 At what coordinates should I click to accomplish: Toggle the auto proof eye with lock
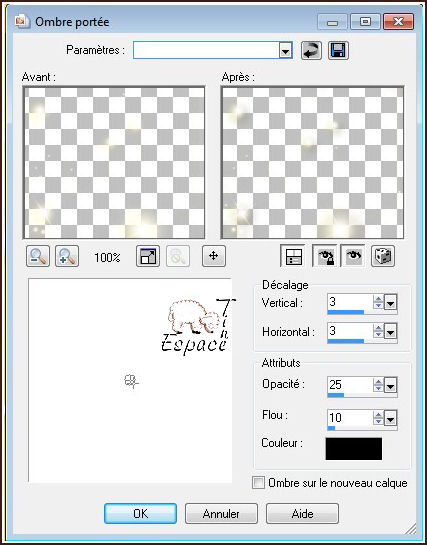click(324, 257)
